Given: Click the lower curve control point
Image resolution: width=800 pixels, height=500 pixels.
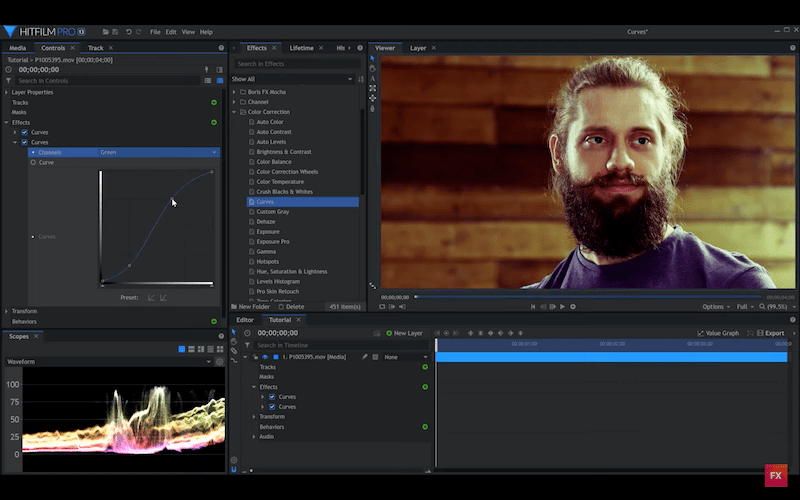Looking at the screenshot, I should pyautogui.click(x=129, y=265).
